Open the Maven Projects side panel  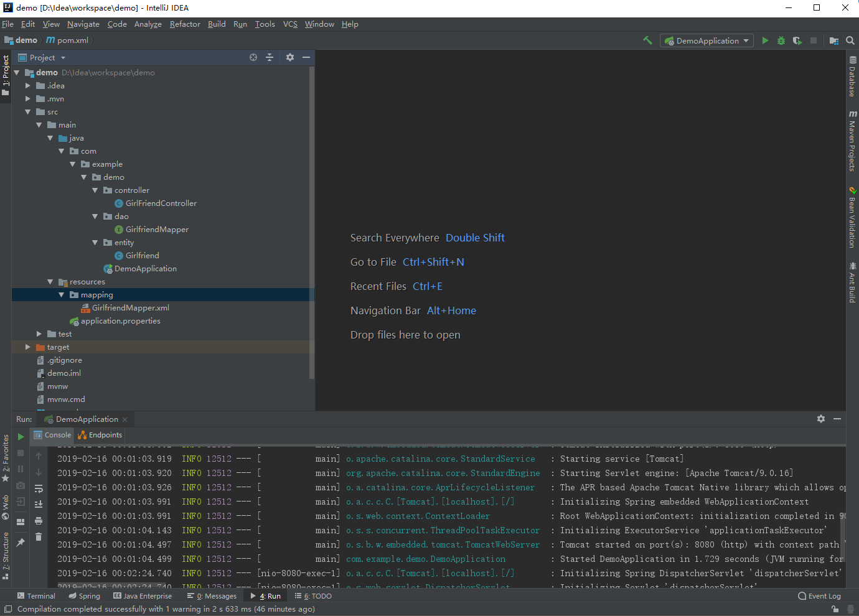point(852,141)
